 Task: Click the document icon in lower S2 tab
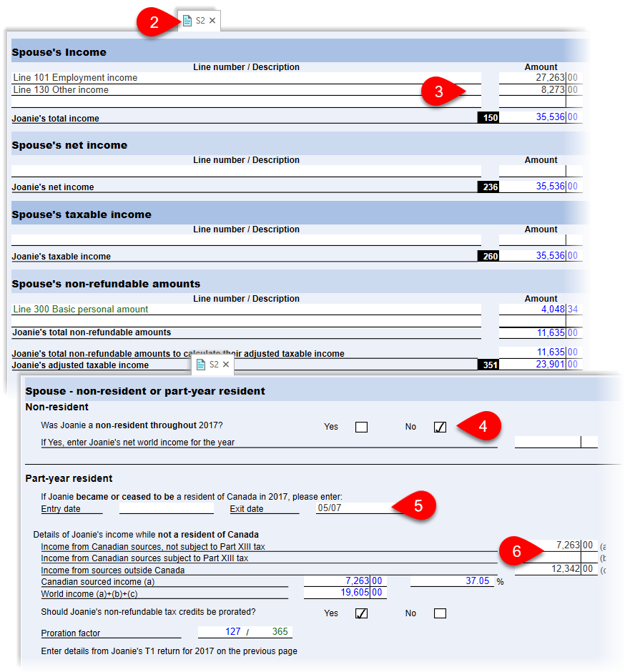(x=201, y=365)
